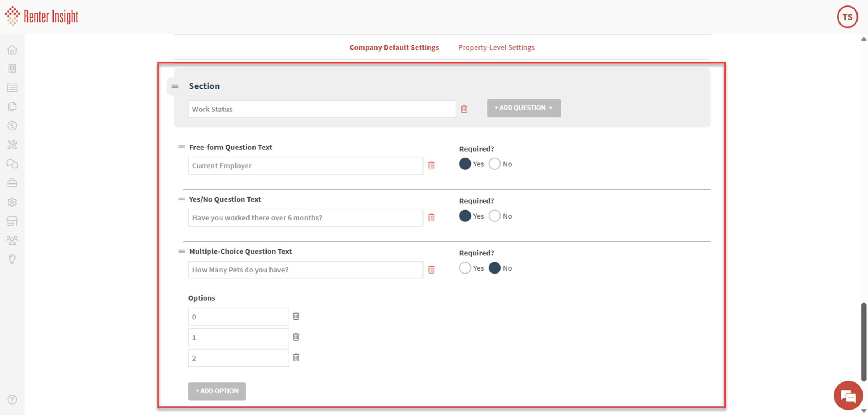Open the Add Question dropdown
868x415 pixels.
point(523,108)
